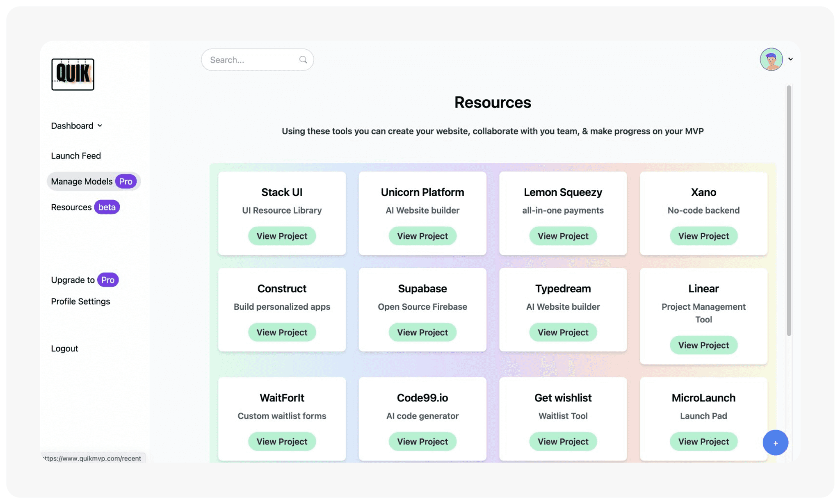Focus the Search input field
The height and width of the screenshot is (504, 840).
252,60
